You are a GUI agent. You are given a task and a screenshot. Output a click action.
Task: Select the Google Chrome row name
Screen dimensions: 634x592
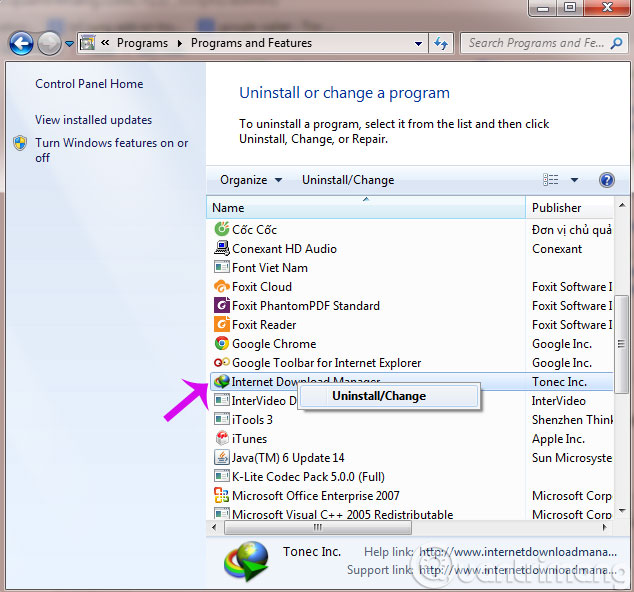(274, 344)
